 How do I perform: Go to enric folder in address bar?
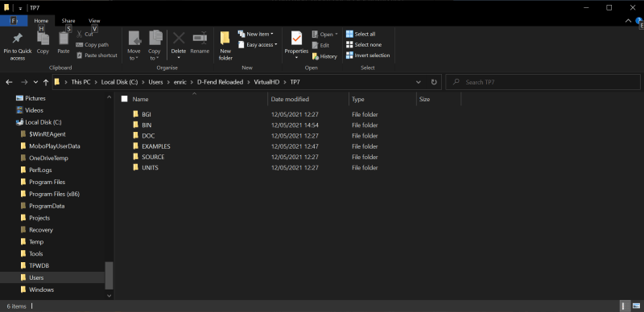(x=180, y=82)
